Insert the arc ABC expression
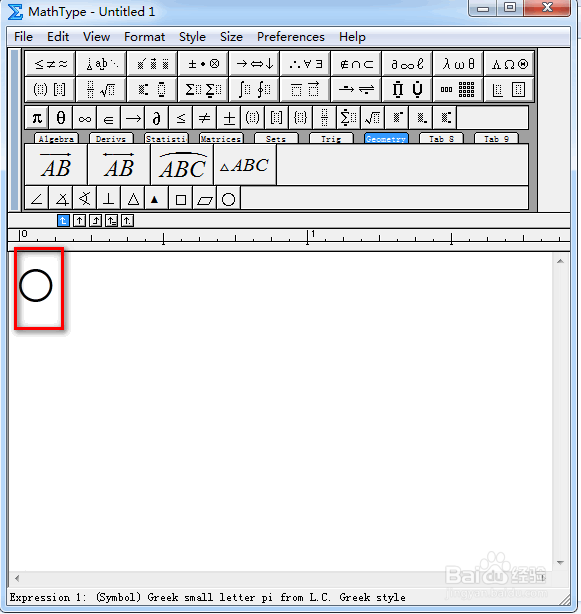Screen dimensions: 581x614 [182, 164]
